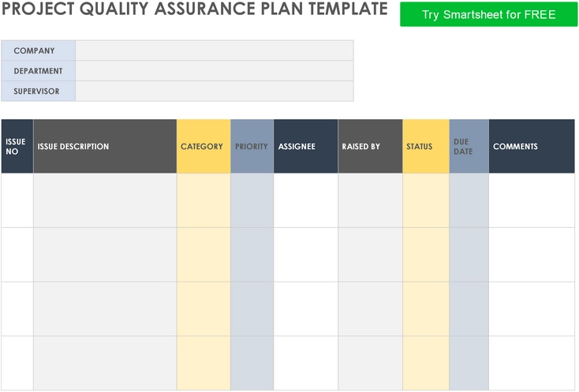Click the Project Quality Assurance Plan title
Image resolution: width=579 pixels, height=392 pixels.
tap(195, 9)
